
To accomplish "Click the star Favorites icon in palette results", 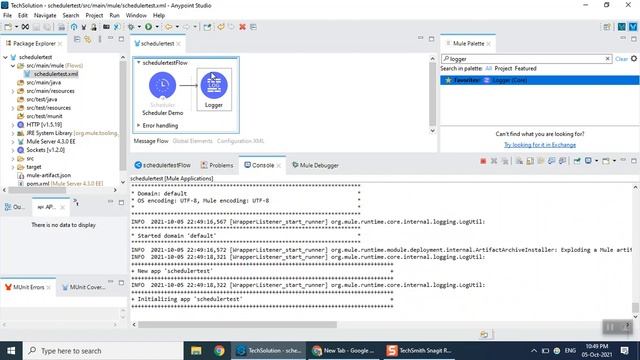I will tap(448, 80).
